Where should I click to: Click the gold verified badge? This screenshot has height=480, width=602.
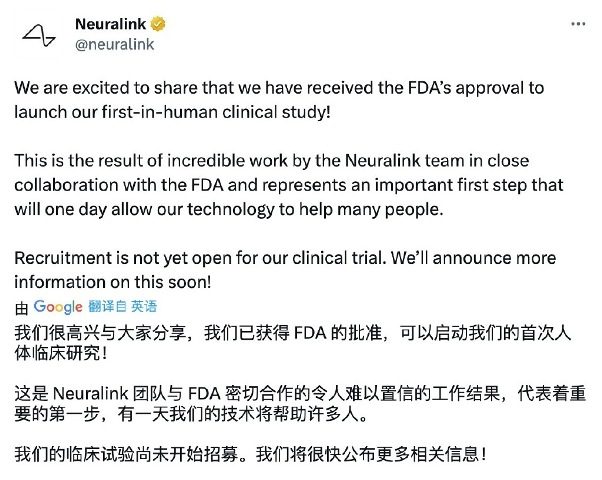coord(158,24)
